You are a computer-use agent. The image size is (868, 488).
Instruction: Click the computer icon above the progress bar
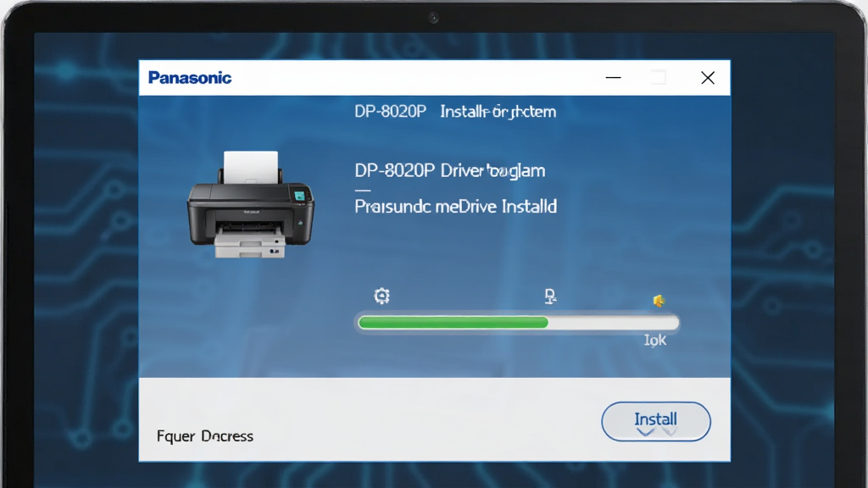pyautogui.click(x=549, y=296)
